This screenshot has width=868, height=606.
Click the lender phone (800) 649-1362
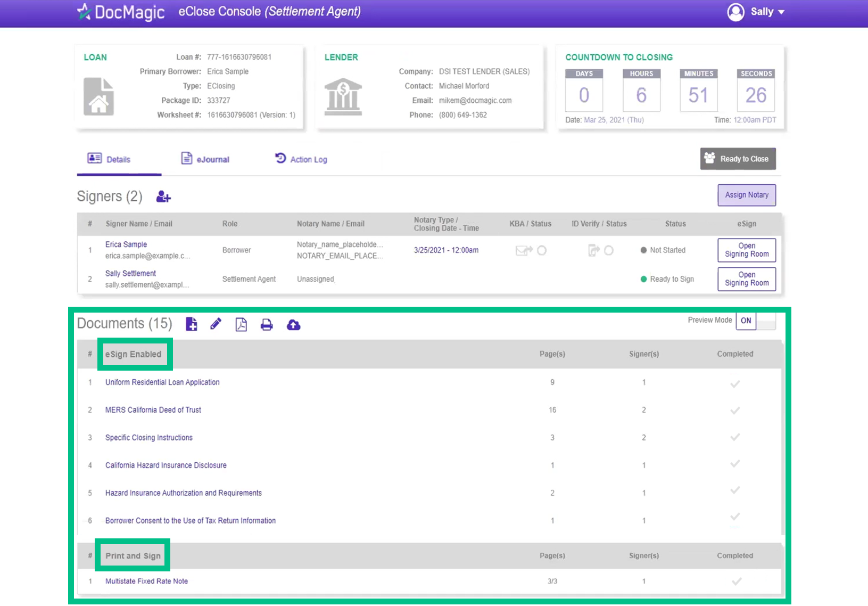(463, 115)
